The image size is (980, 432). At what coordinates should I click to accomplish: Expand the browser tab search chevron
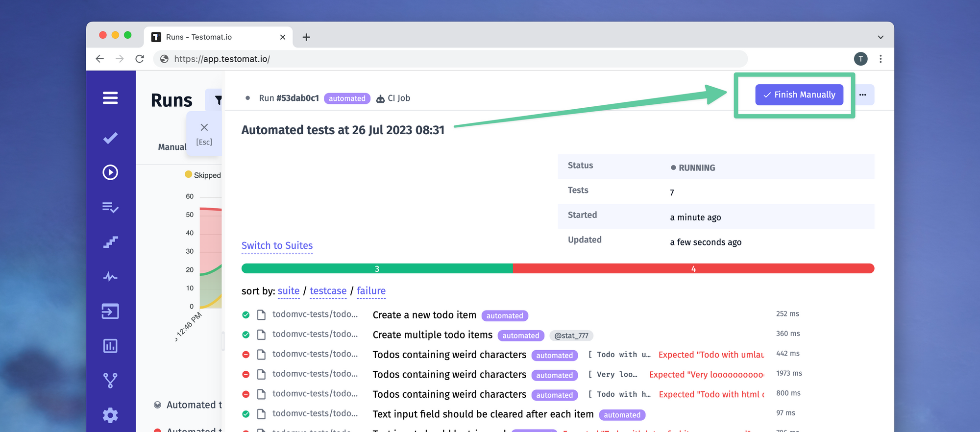click(881, 37)
